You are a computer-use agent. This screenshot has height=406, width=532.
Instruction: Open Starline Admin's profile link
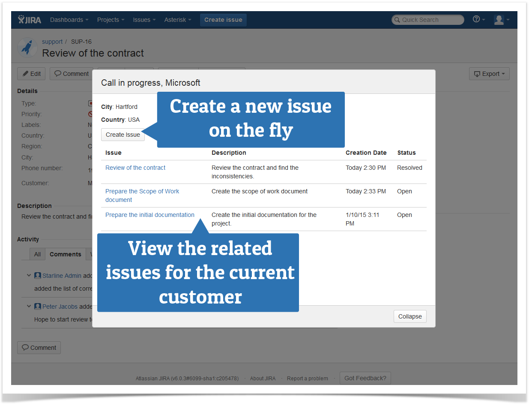[x=62, y=276]
